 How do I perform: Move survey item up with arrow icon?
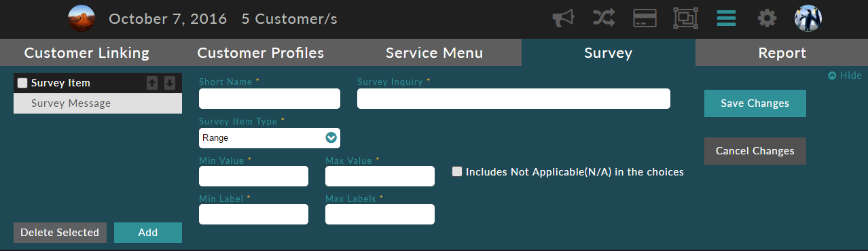[x=152, y=83]
